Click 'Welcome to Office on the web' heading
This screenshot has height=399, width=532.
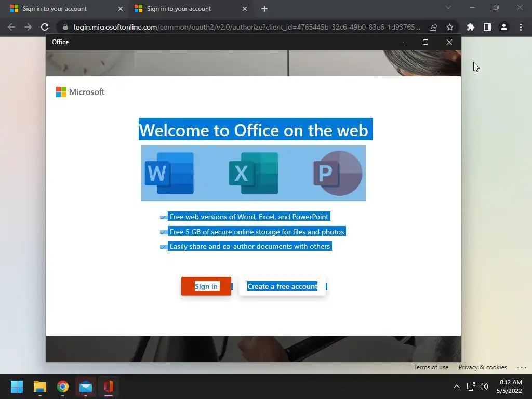[x=254, y=130]
